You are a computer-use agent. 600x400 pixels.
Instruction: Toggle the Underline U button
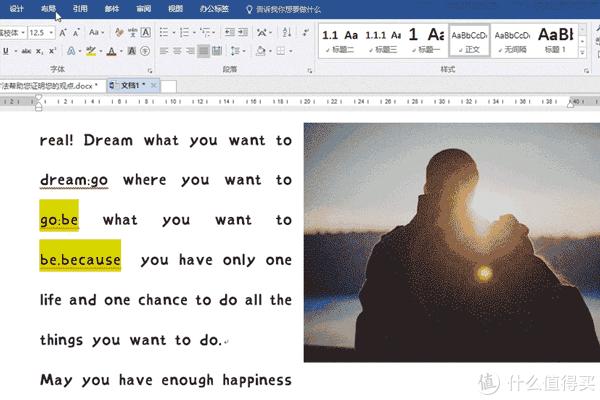tap(6, 51)
